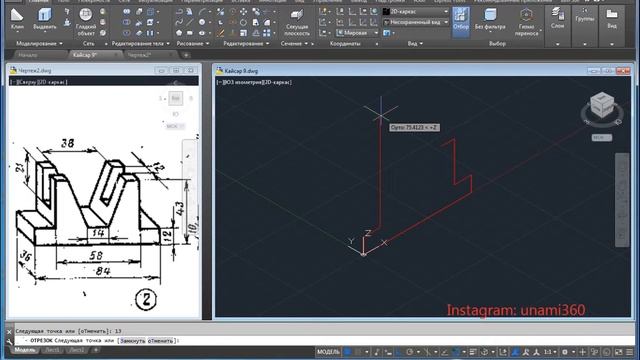Toggle grid display in status bar
The height and width of the screenshot is (360, 640).
pos(347,351)
